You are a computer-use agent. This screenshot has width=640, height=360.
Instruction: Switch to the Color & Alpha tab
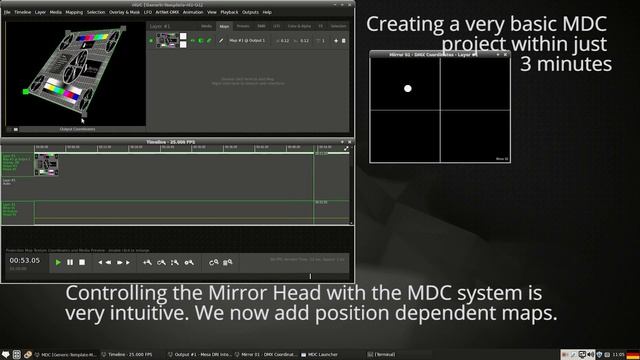[299, 26]
